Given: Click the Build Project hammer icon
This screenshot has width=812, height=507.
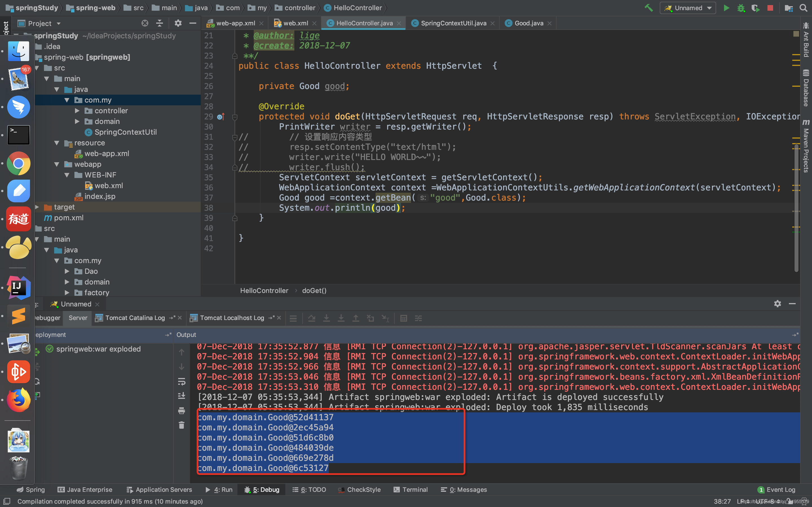Looking at the screenshot, I should [648, 7].
